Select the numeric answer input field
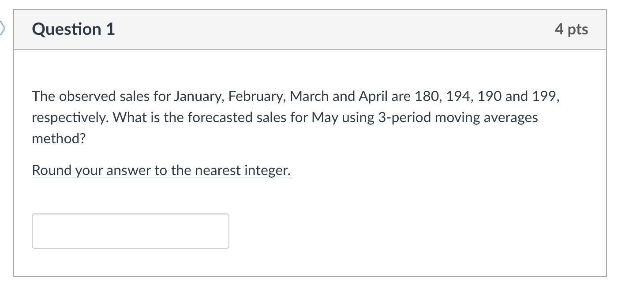Image resolution: width=644 pixels, height=291 pixels. [130, 231]
